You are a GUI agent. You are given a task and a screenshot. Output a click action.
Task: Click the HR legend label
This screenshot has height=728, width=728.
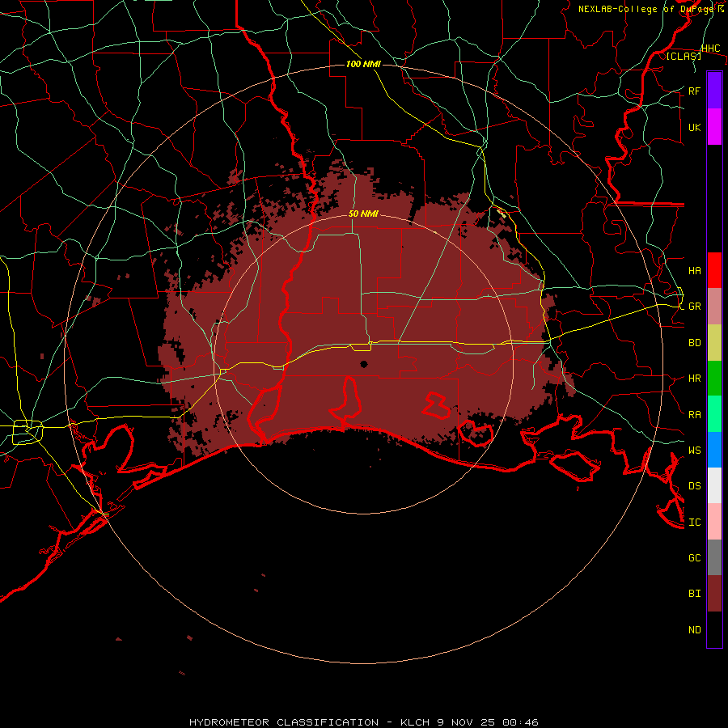coord(694,379)
